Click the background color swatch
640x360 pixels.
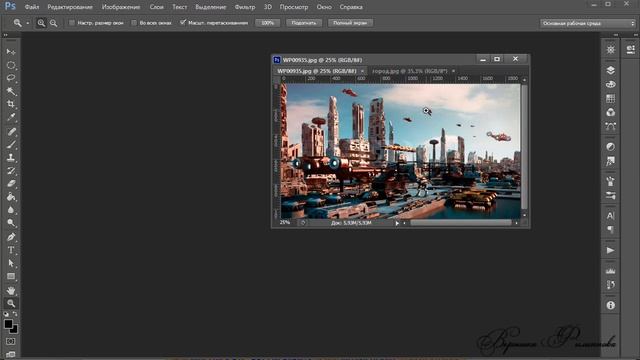pos(14,329)
